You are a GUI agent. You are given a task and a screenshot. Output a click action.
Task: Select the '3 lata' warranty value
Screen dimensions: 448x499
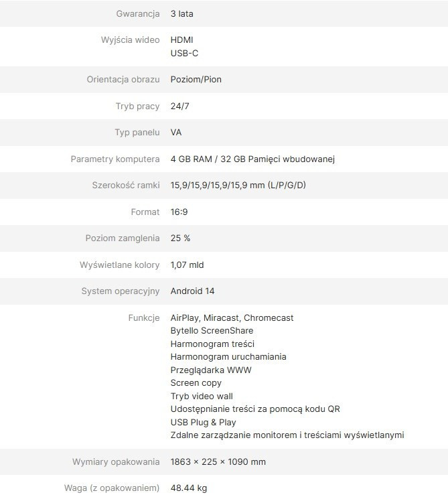click(x=182, y=13)
